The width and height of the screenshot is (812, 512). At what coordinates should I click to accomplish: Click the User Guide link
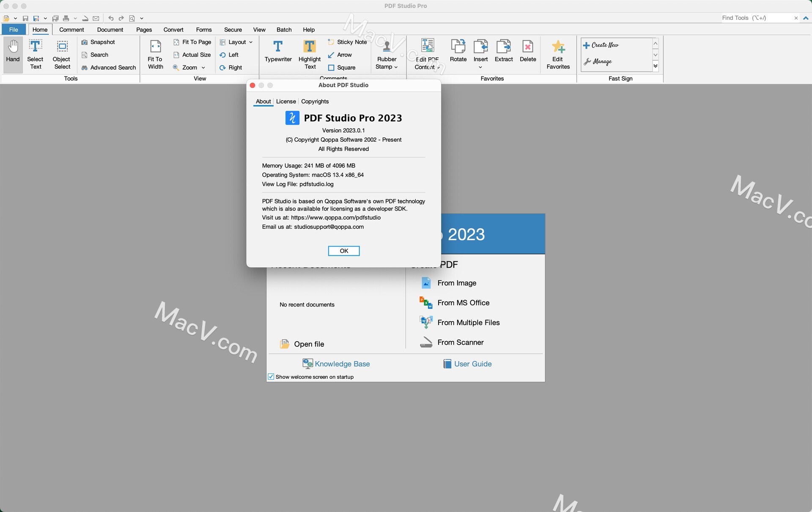click(x=472, y=363)
